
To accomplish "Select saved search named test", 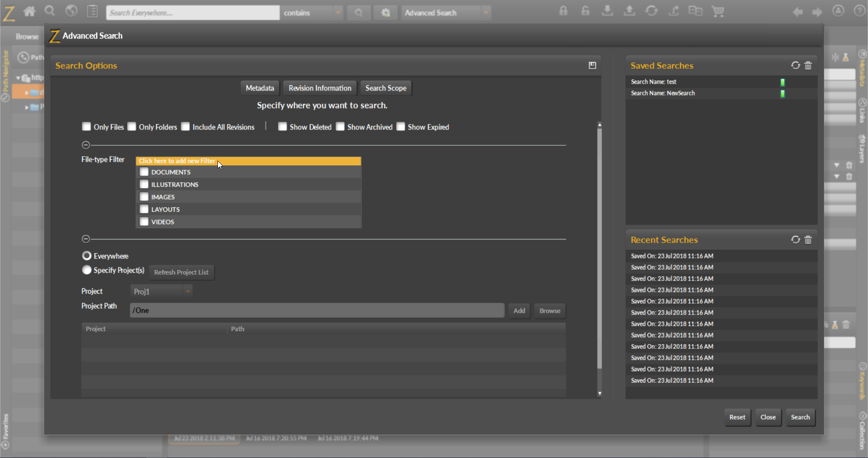I will click(x=721, y=82).
